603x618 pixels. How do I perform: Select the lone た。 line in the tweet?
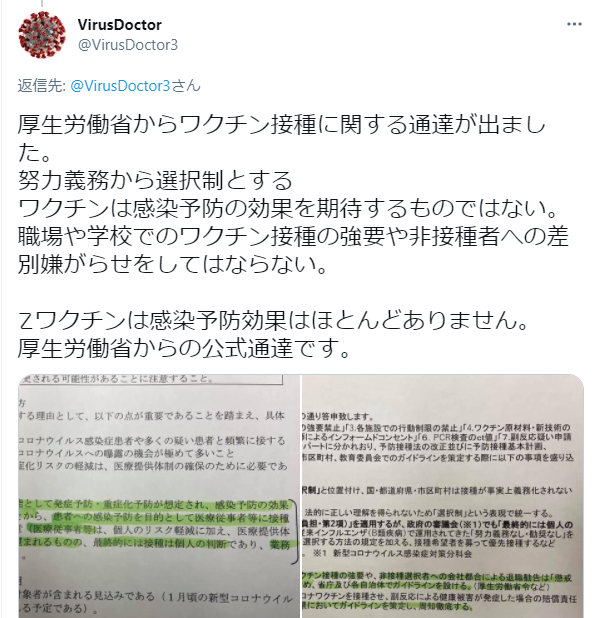34,153
